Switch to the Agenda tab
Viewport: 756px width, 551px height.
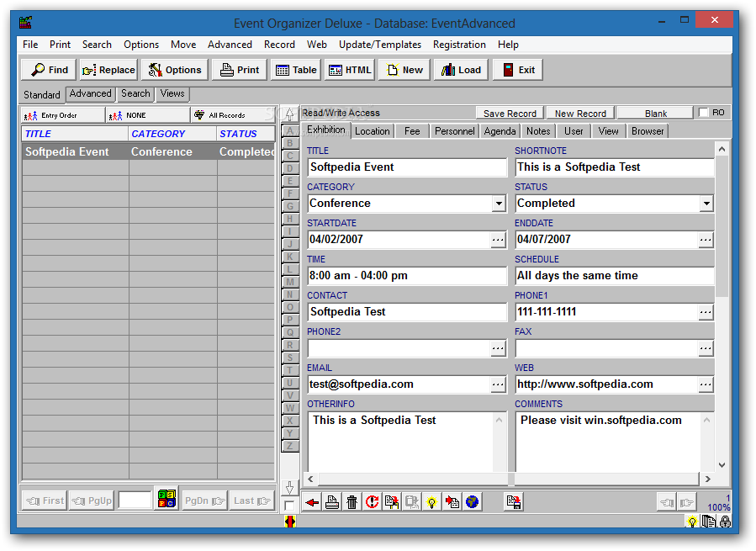[500, 131]
